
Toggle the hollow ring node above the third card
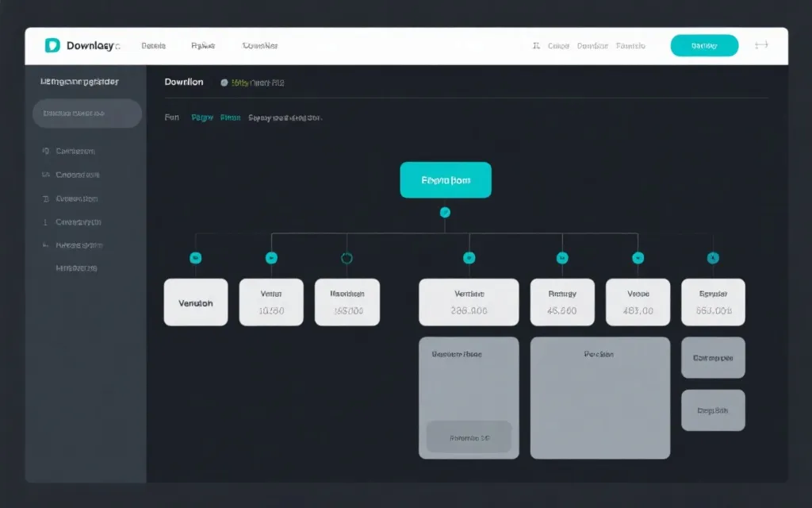click(347, 258)
